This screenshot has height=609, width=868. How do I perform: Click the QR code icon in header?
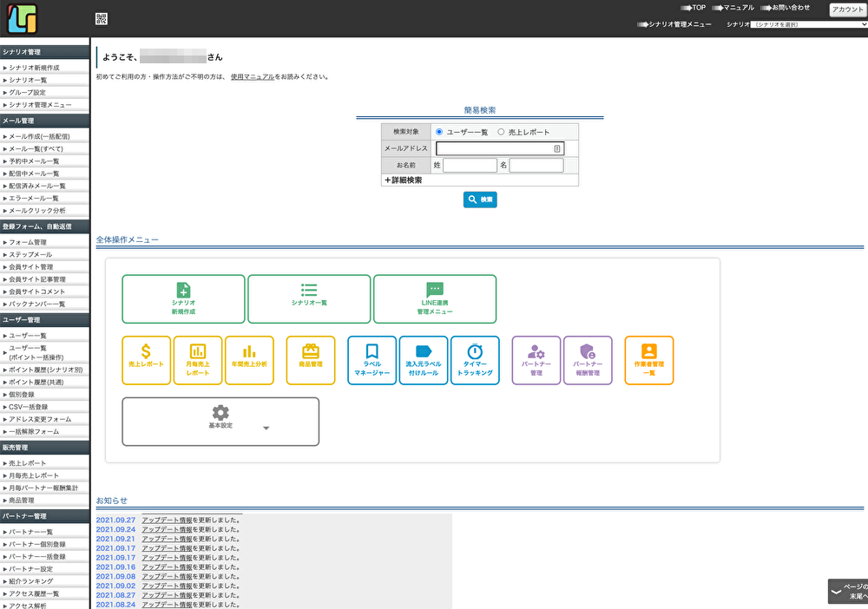102,19
